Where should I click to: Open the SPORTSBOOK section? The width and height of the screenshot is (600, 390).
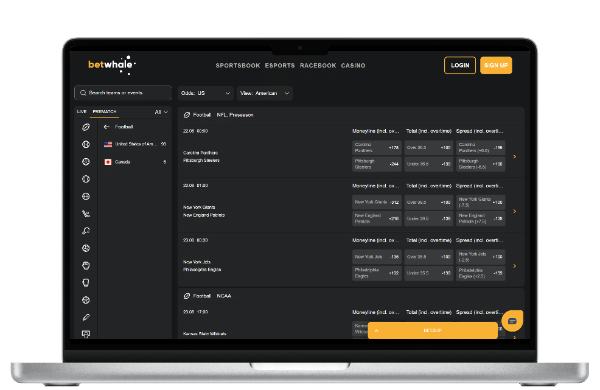(238, 65)
